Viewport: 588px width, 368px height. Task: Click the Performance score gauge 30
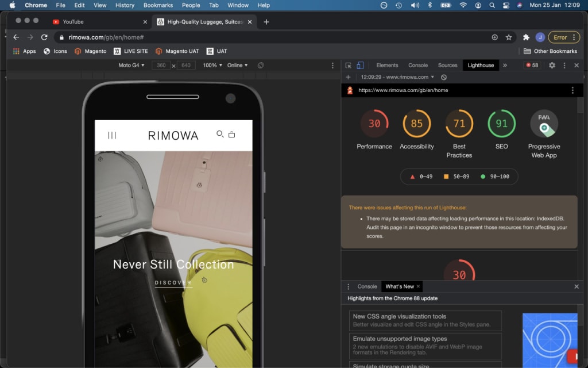pos(374,124)
